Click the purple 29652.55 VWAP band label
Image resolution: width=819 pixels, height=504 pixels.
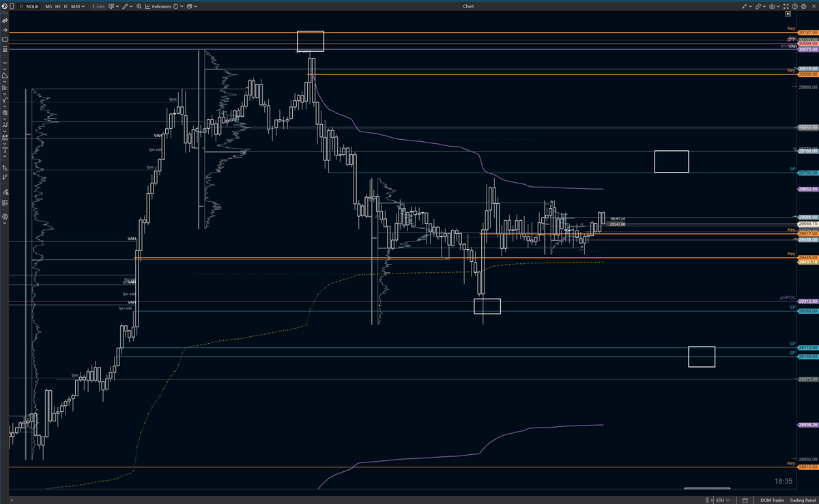point(808,189)
